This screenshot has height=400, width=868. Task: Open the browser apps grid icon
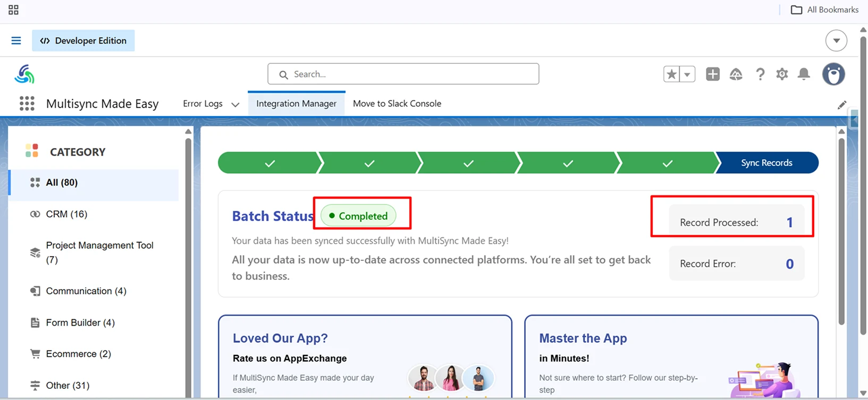click(13, 10)
